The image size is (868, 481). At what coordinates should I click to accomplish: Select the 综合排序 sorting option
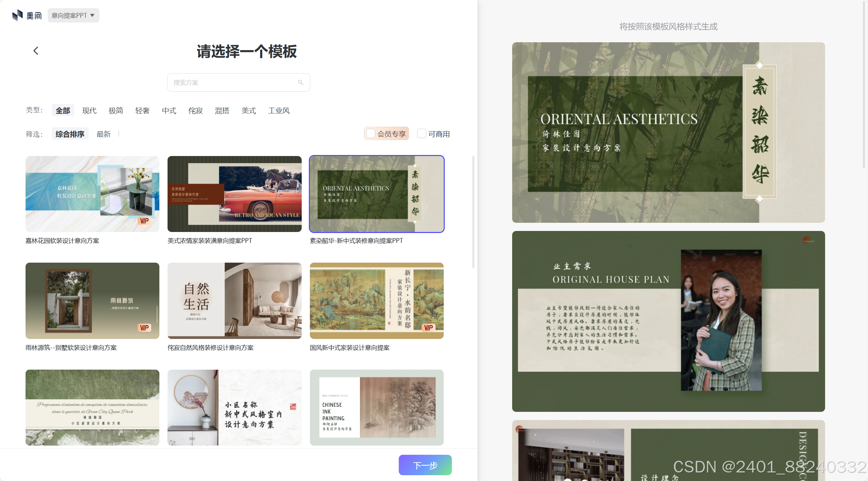tap(70, 134)
